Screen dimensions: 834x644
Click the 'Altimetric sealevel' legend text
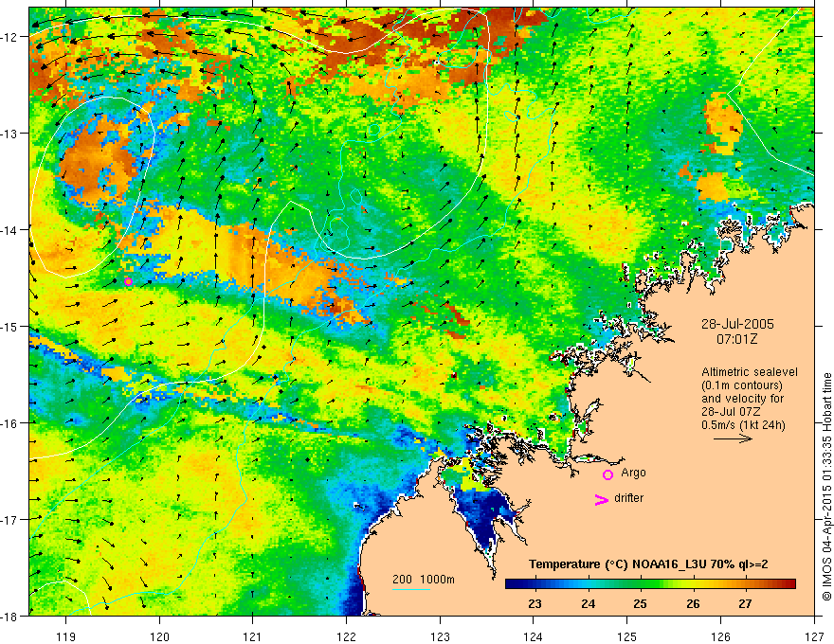pyautogui.click(x=750, y=372)
